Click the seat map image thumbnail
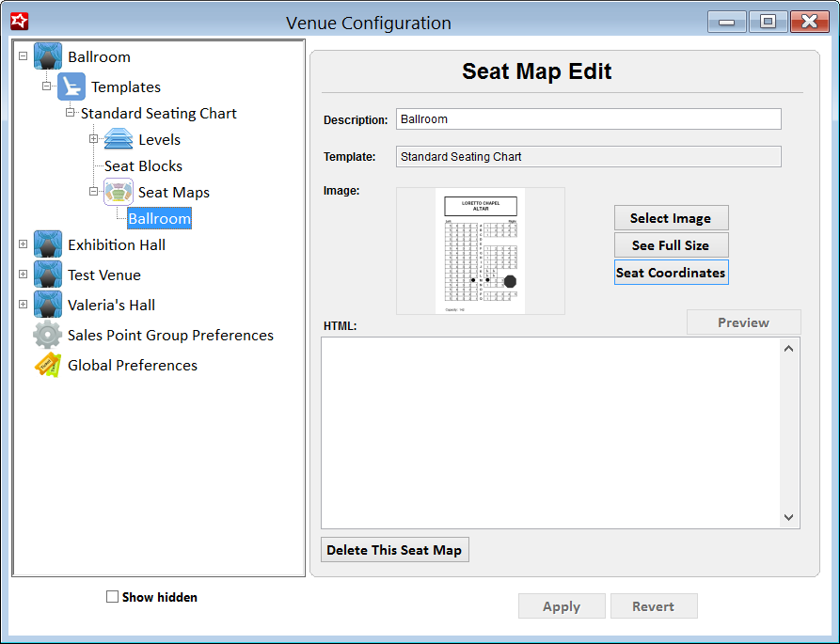 [x=480, y=251]
